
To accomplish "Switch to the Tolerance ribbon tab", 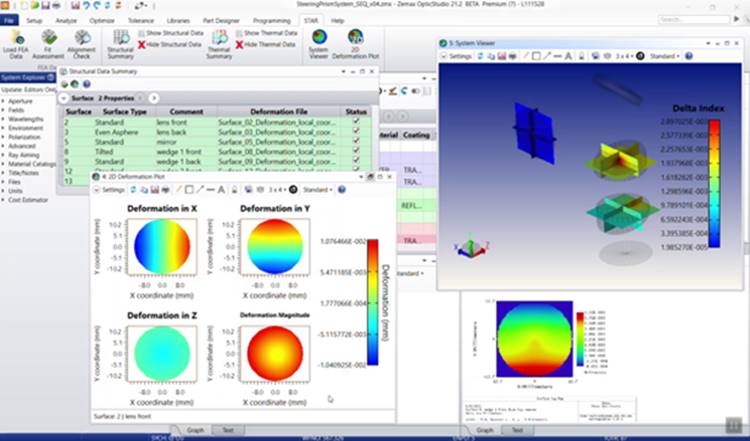I will pos(141,21).
